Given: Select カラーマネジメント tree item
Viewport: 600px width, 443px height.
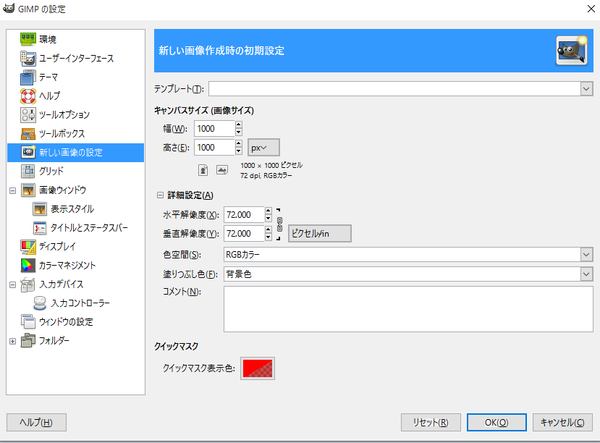Looking at the screenshot, I should (x=67, y=265).
